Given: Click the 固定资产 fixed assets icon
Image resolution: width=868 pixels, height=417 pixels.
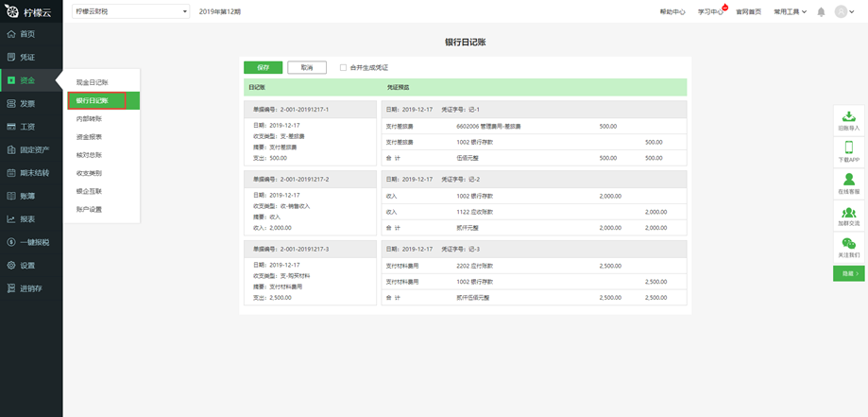Looking at the screenshot, I should [11, 149].
